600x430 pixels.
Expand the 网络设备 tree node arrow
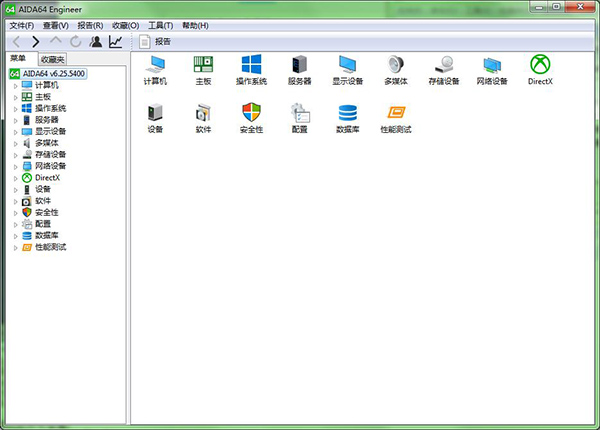[16, 167]
